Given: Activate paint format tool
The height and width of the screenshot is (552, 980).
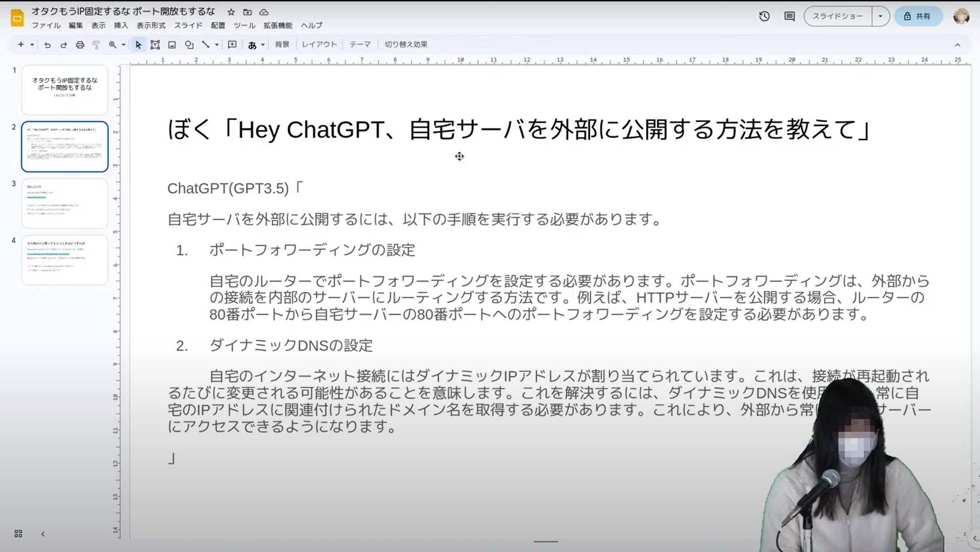Looking at the screenshot, I should [96, 44].
